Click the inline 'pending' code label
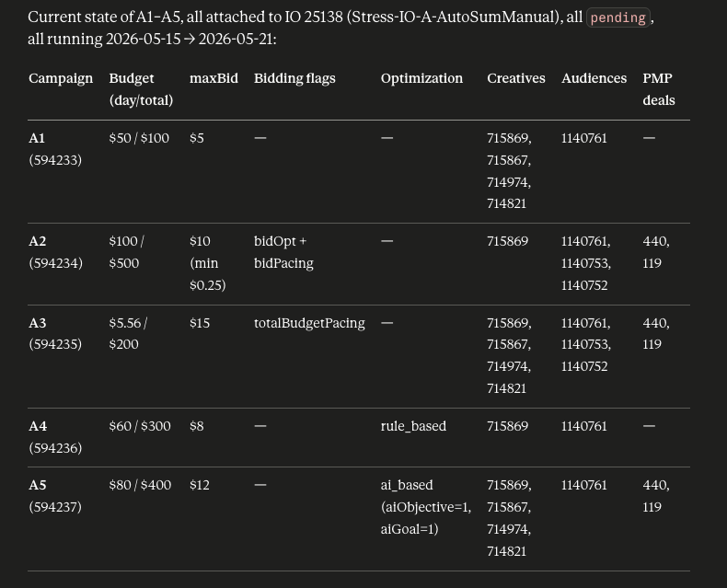The width and height of the screenshot is (727, 588). click(618, 17)
